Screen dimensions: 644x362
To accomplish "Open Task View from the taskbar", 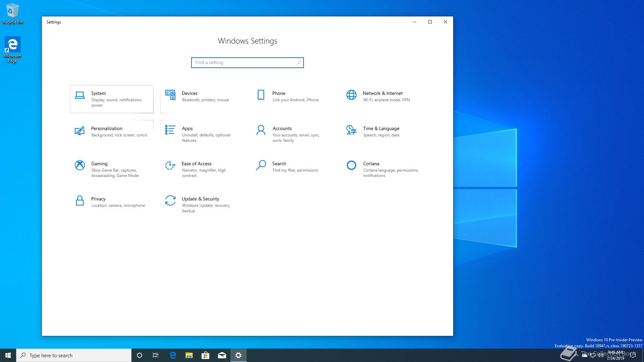I will click(156, 355).
